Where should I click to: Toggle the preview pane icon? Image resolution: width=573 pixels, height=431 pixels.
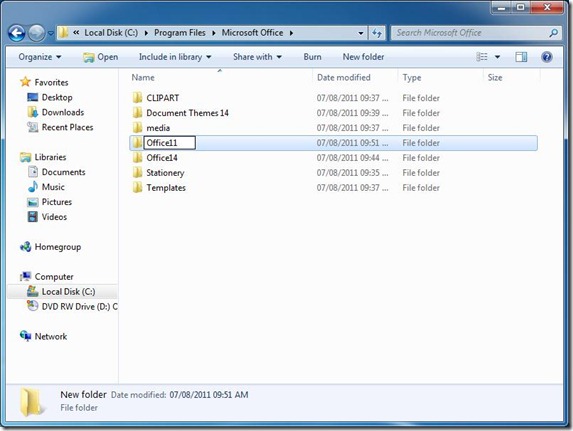click(521, 57)
